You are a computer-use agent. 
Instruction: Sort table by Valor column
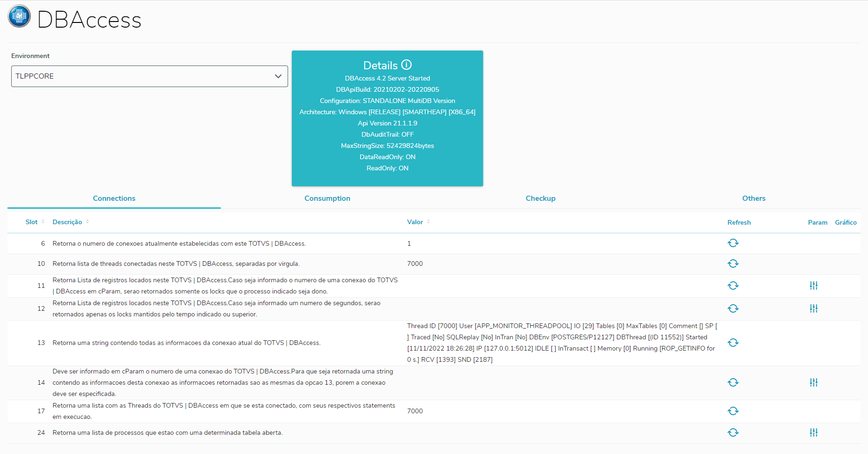428,222
